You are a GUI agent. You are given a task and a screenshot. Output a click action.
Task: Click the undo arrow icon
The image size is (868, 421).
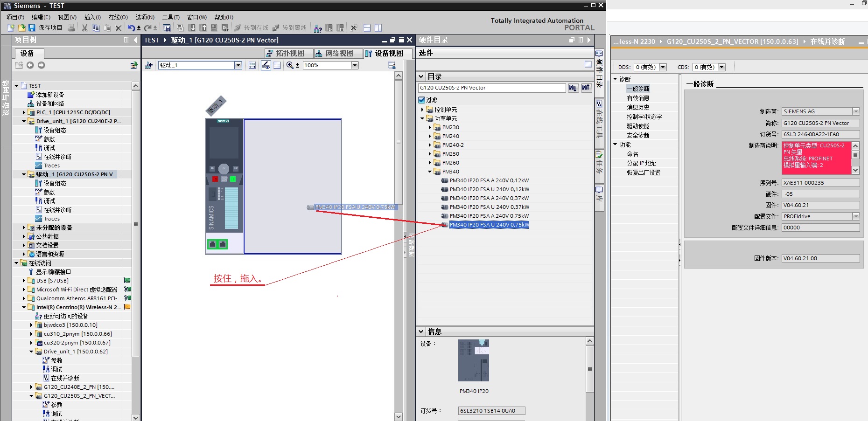[x=131, y=28]
